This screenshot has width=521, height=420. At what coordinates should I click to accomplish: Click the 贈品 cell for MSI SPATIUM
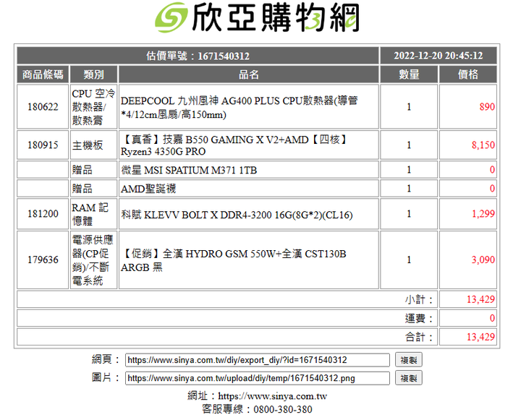(x=93, y=170)
